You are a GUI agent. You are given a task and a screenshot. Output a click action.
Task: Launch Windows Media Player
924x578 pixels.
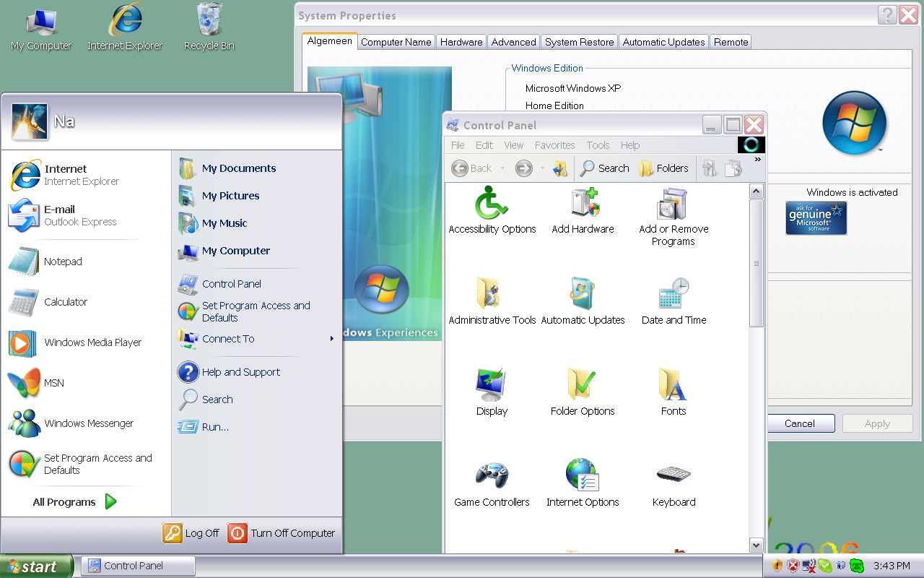(x=86, y=342)
